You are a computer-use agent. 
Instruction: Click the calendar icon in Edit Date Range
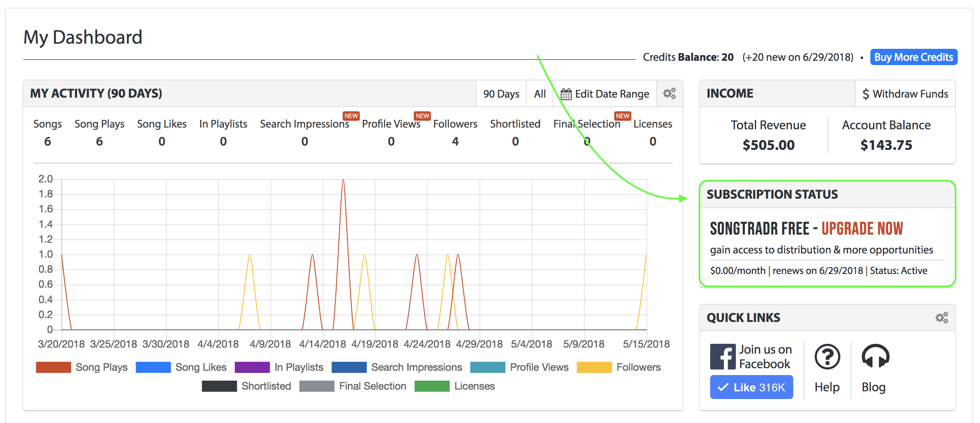566,94
